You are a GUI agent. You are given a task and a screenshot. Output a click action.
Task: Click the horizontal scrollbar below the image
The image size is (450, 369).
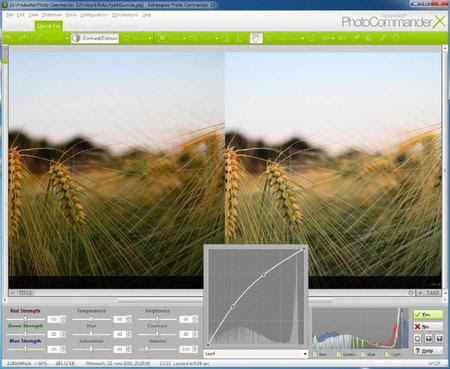point(225,301)
